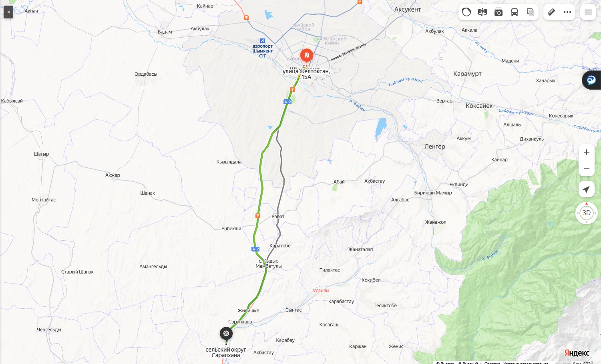The image size is (601, 364).
Task: Open street panoramas layer
Action: tap(482, 12)
